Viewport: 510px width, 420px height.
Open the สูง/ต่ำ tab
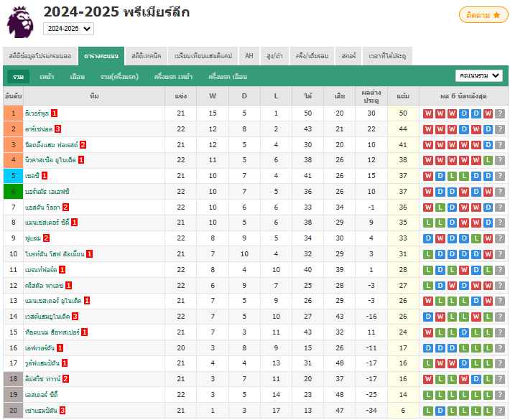coord(274,56)
